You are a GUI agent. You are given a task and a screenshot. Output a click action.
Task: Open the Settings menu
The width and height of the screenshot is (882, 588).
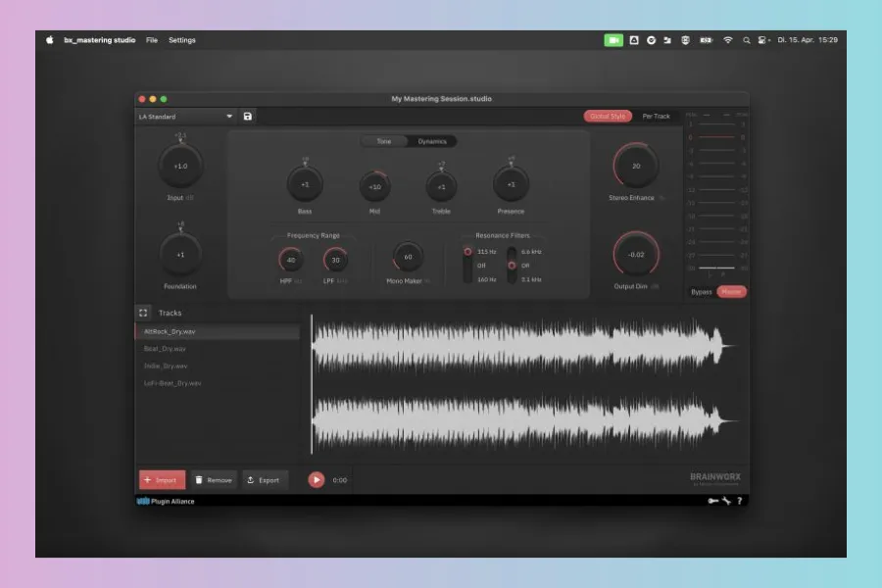182,40
